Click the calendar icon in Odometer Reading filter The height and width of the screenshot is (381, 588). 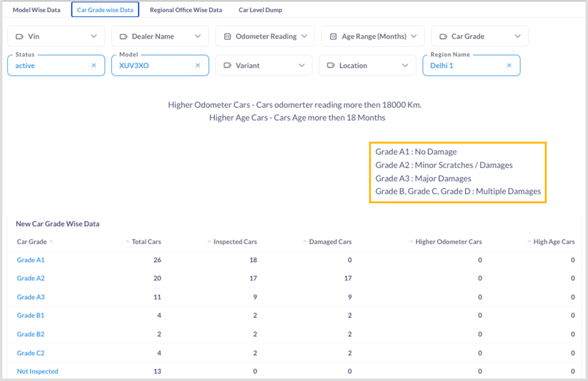pos(228,36)
